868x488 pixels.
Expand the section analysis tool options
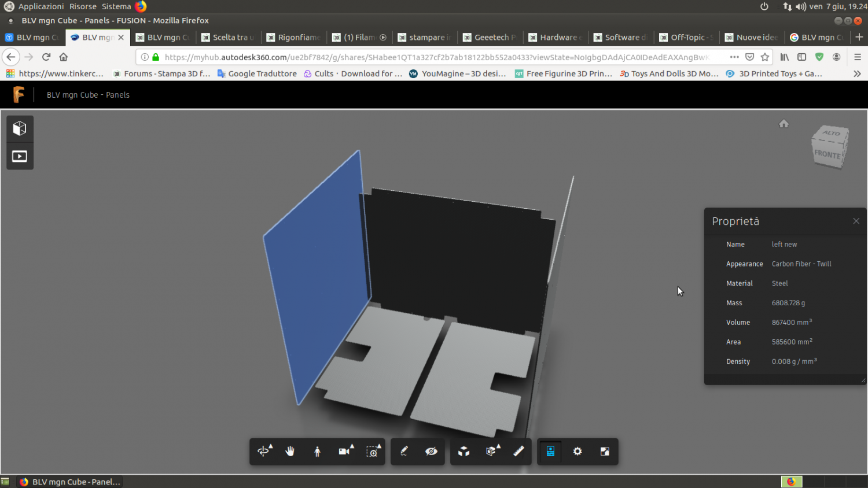492,452
